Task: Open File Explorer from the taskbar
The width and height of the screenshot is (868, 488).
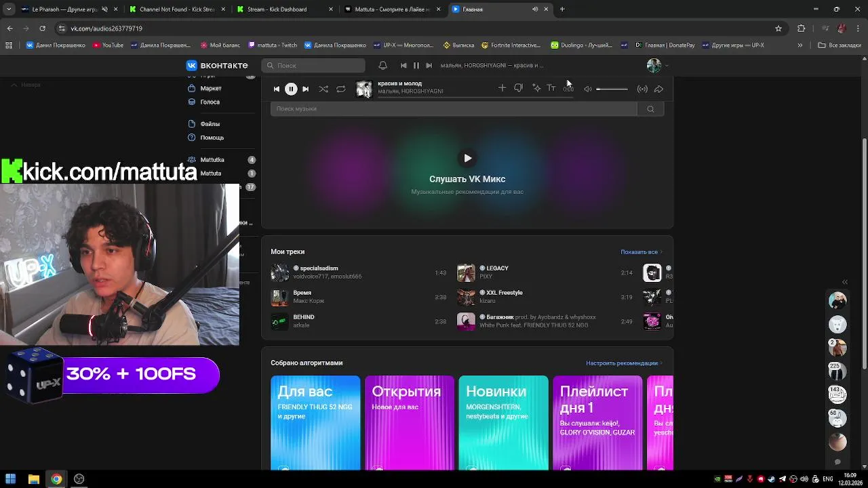Action: (33, 479)
